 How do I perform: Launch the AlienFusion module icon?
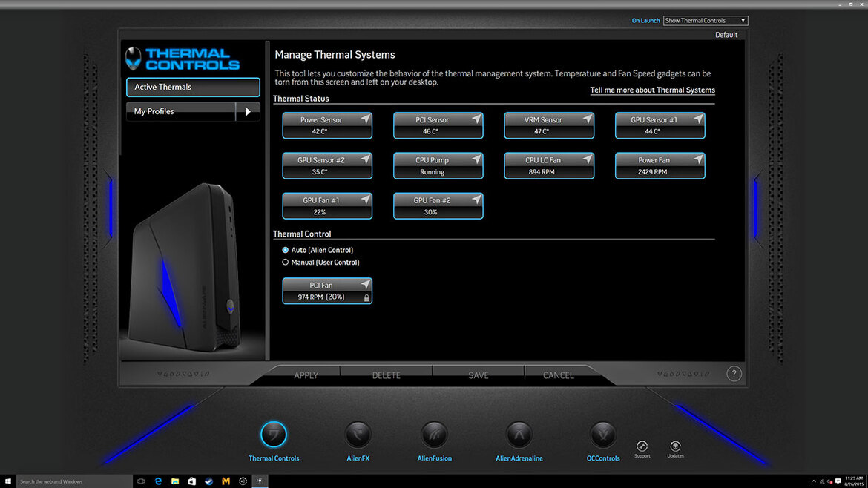click(x=435, y=435)
